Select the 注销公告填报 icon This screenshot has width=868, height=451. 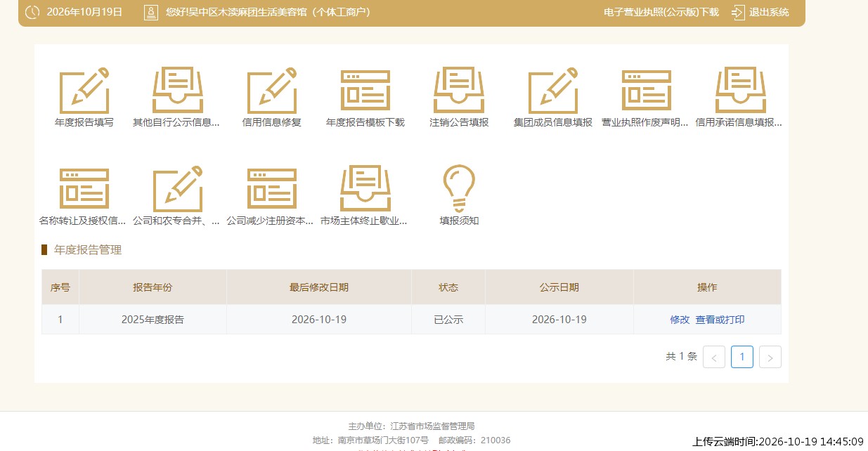click(459, 90)
